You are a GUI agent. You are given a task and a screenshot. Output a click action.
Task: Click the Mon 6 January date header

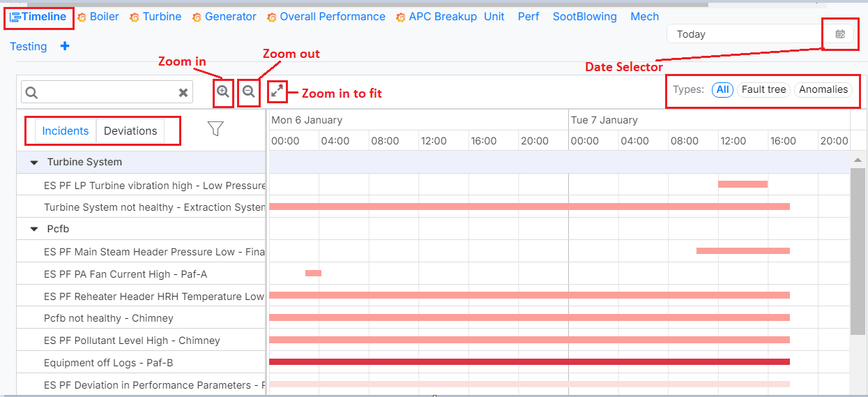point(307,120)
